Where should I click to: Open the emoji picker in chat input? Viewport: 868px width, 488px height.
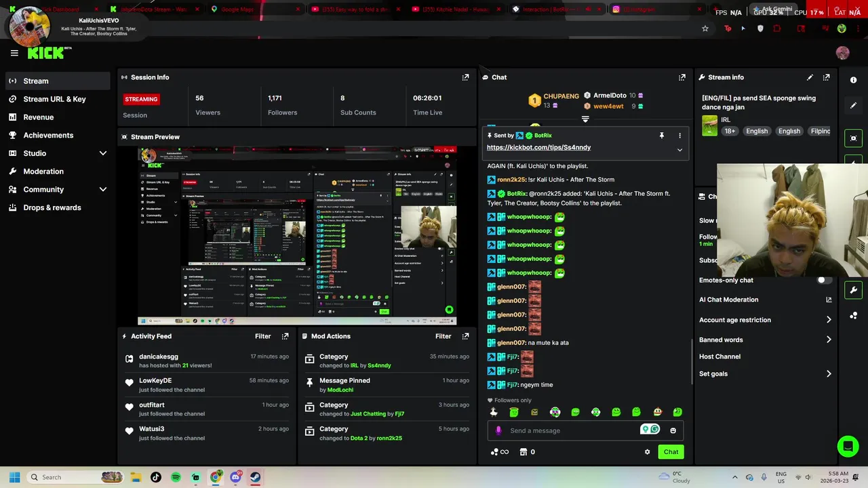click(x=673, y=430)
